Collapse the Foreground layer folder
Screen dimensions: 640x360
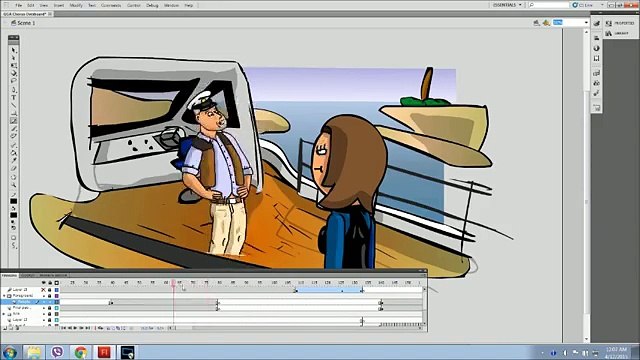pos(4,296)
